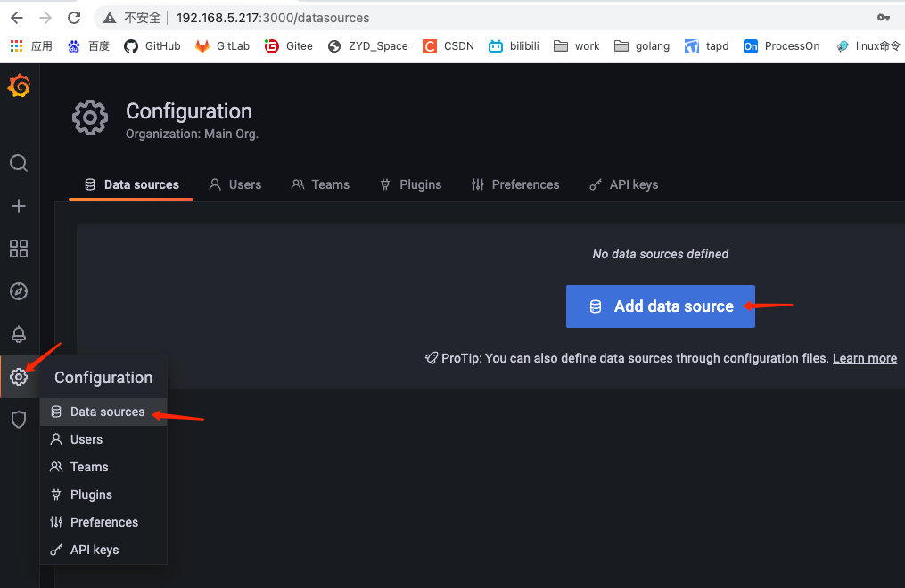Switch to the Data sources tab

point(131,184)
